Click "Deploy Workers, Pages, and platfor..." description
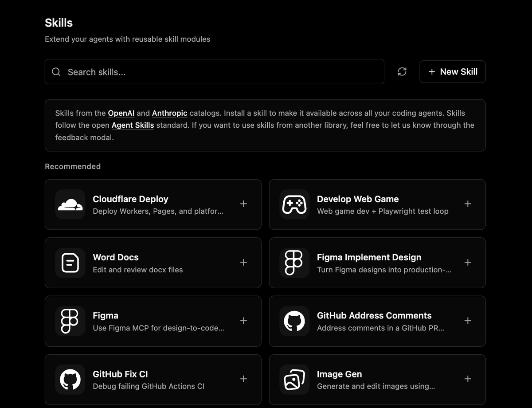The height and width of the screenshot is (408, 532). tap(158, 211)
